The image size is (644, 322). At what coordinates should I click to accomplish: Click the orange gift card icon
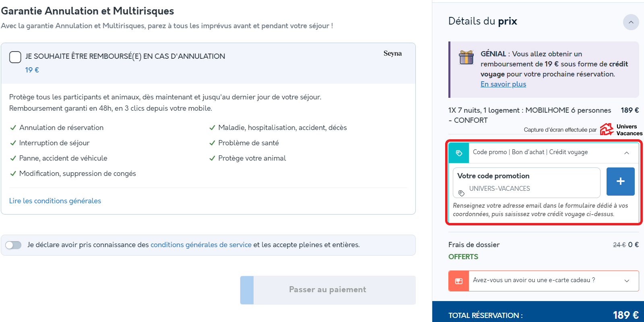(459, 281)
